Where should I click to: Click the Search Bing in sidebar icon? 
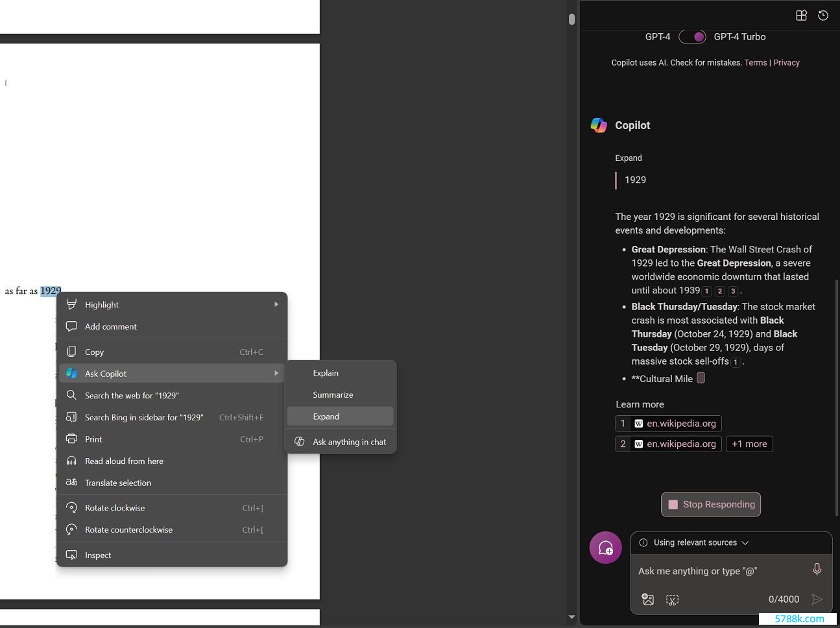pyautogui.click(x=72, y=417)
